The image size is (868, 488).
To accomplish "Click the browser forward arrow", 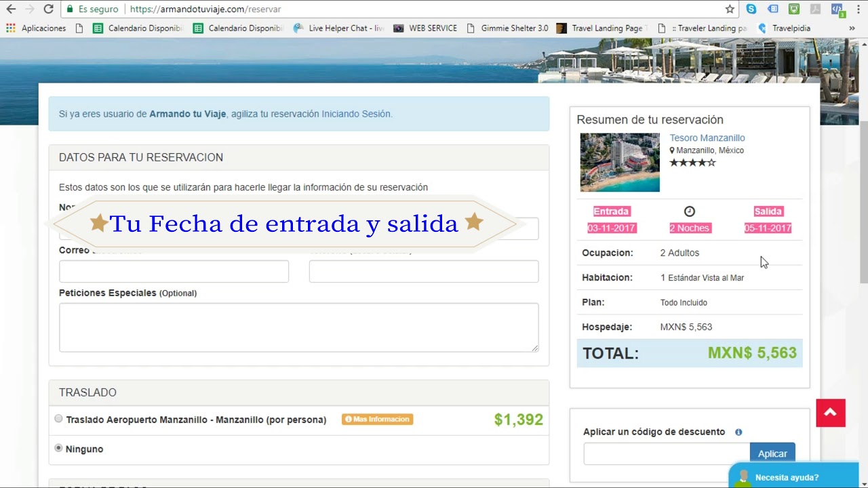I will [x=29, y=9].
